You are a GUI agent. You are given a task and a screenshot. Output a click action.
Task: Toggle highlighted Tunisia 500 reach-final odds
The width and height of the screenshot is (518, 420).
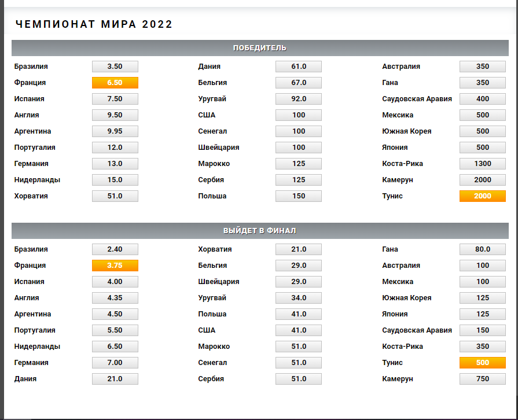pyautogui.click(x=482, y=363)
